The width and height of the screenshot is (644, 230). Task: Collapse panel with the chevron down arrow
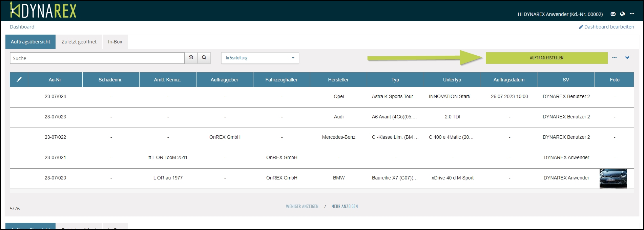pyautogui.click(x=627, y=58)
